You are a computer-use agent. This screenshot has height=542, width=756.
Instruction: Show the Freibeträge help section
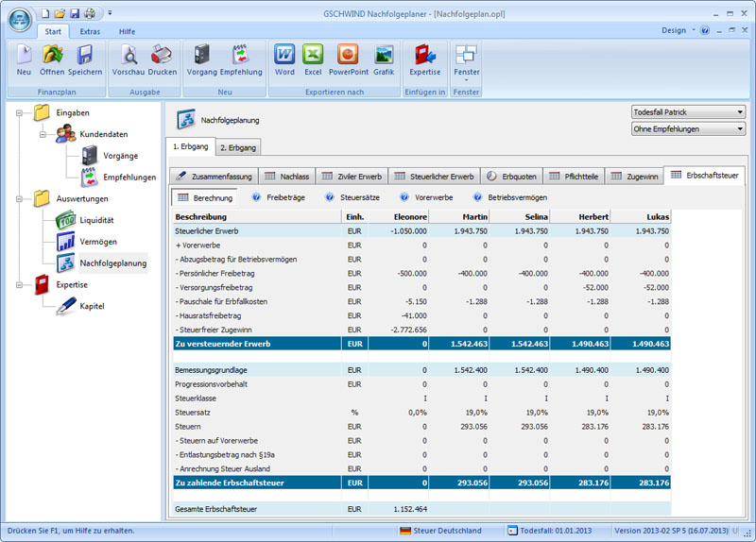[x=282, y=197]
